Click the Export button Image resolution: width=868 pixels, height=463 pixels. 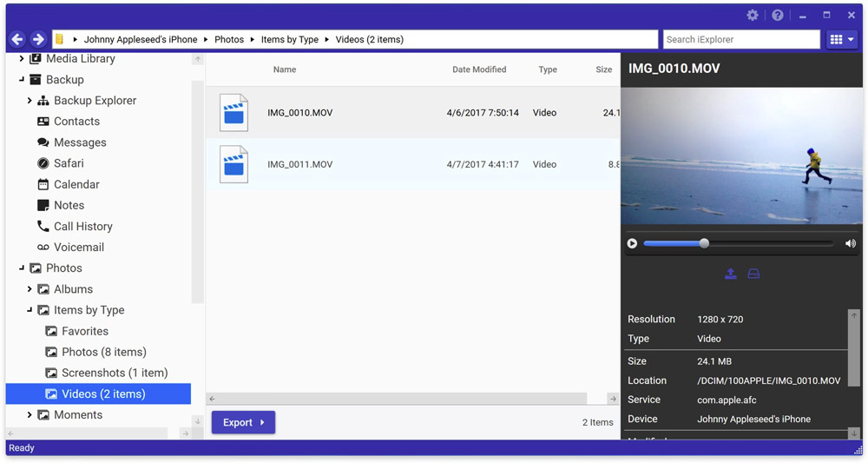tap(244, 422)
